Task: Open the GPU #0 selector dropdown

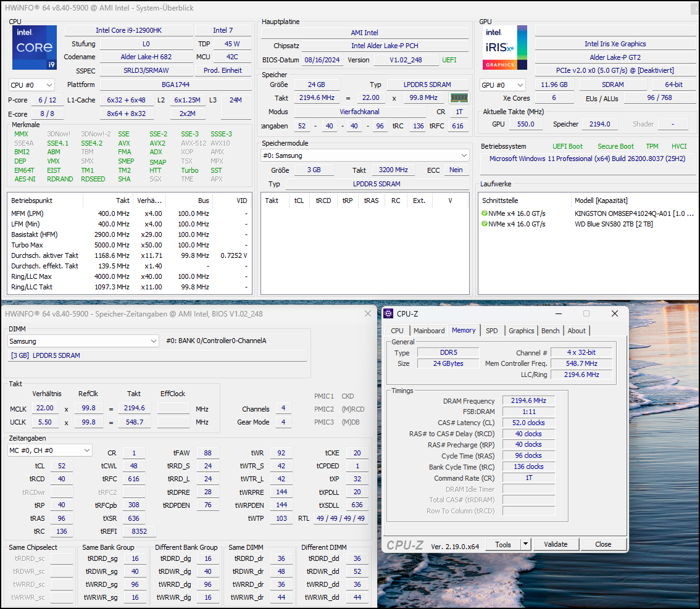Action: pos(503,85)
